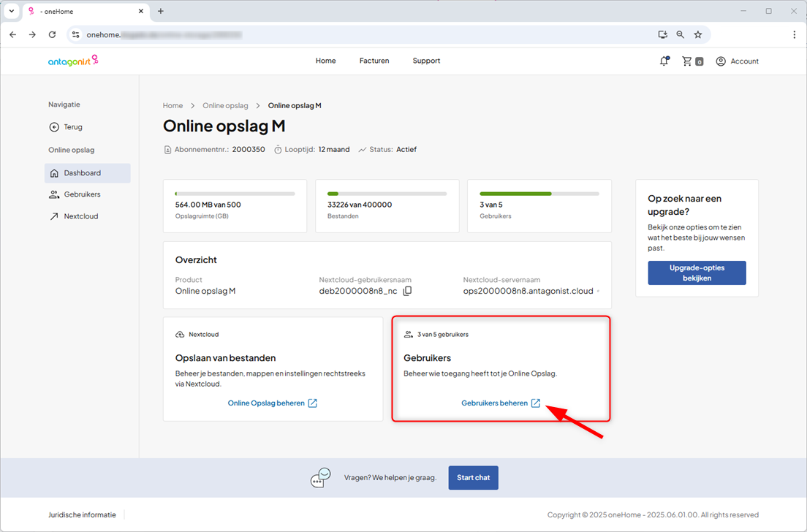Open the tab search dropdown
Screen dimensions: 807x532
tap(11, 11)
